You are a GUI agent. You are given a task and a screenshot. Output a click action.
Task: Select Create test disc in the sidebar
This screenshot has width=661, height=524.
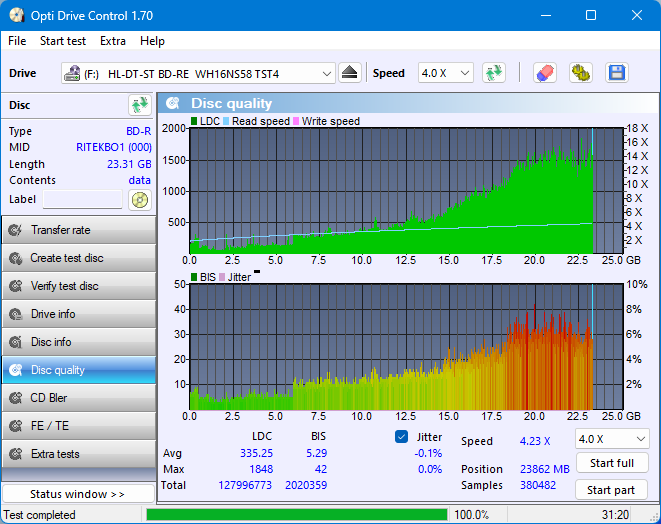[79, 258]
